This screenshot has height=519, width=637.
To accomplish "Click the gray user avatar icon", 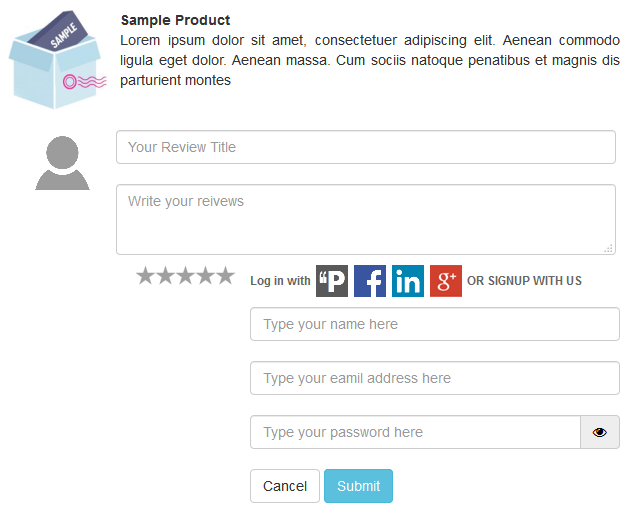I will tap(62, 163).
